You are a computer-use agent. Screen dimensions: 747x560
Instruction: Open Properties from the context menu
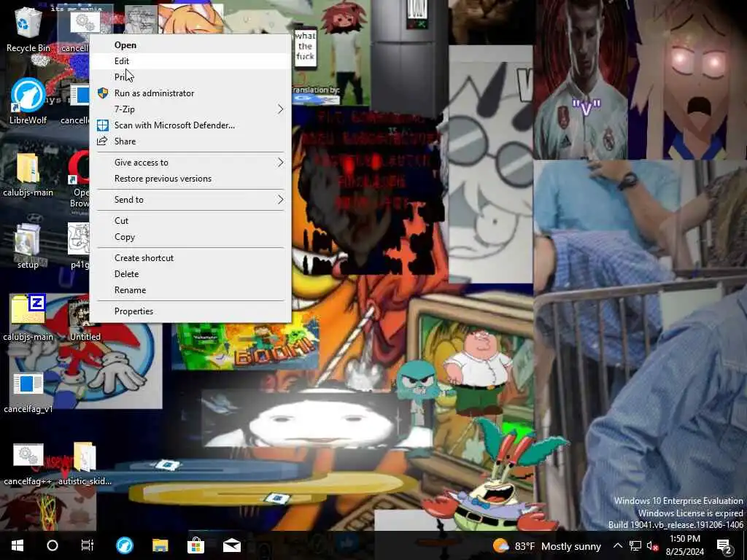(190, 311)
